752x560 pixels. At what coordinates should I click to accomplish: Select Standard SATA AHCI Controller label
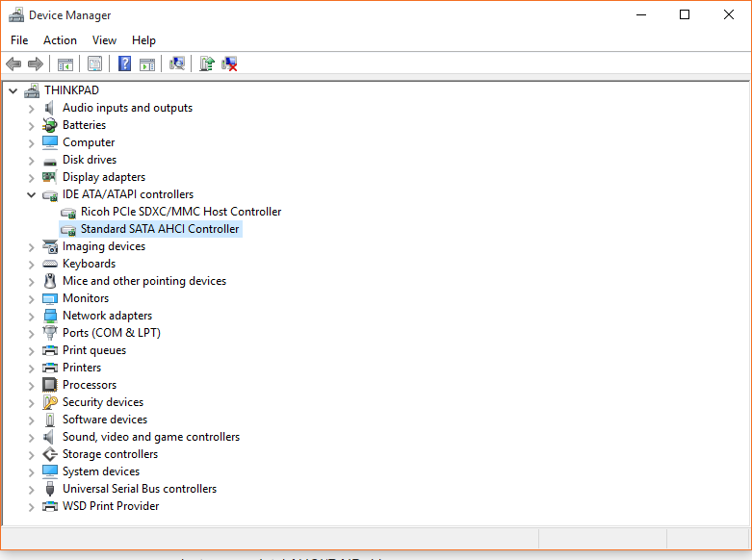pyautogui.click(x=160, y=229)
